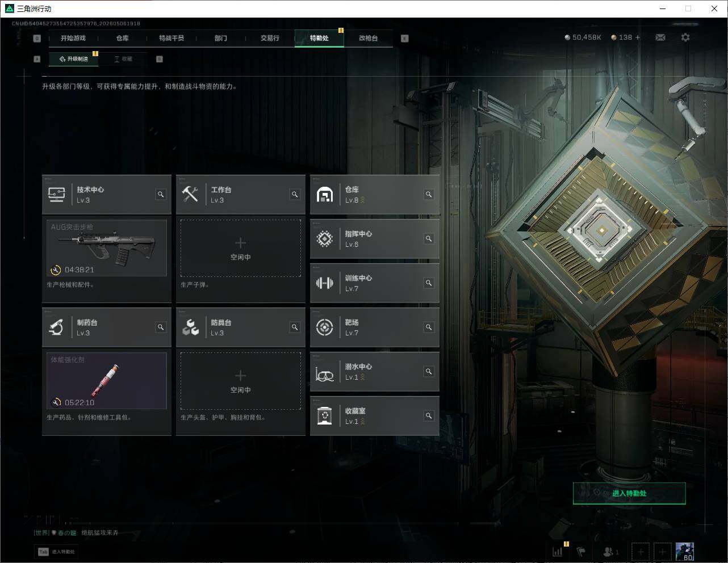Viewport: 728px width, 563px height.
Task: Click the 潜水中心 goggles icon
Action: 324,375
